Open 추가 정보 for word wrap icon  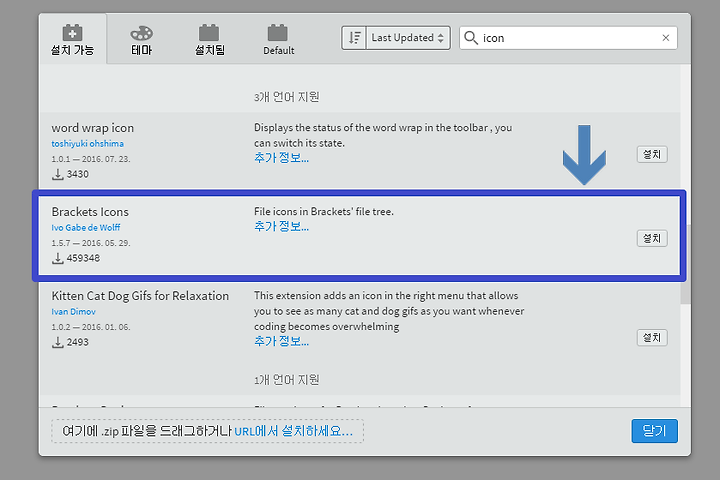point(281,158)
